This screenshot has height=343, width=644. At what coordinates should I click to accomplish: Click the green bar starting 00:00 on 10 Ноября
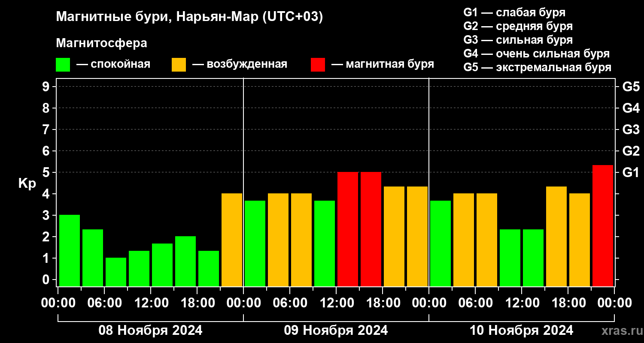[x=440, y=243]
